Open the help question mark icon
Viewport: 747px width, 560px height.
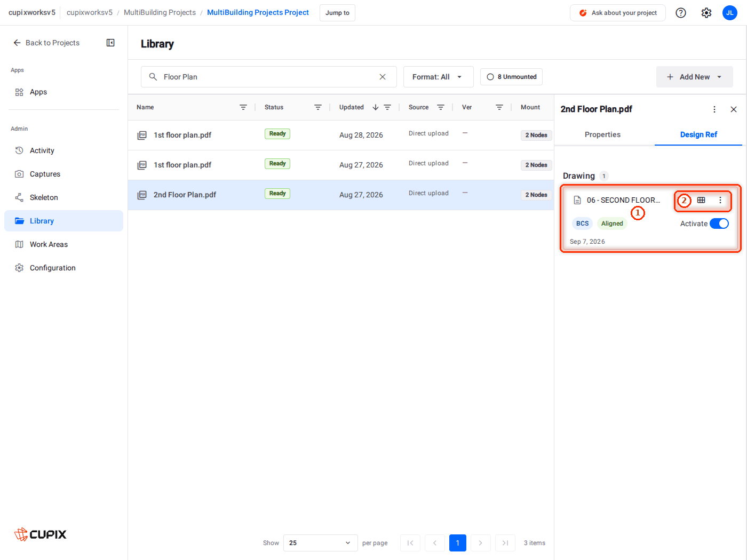[681, 13]
